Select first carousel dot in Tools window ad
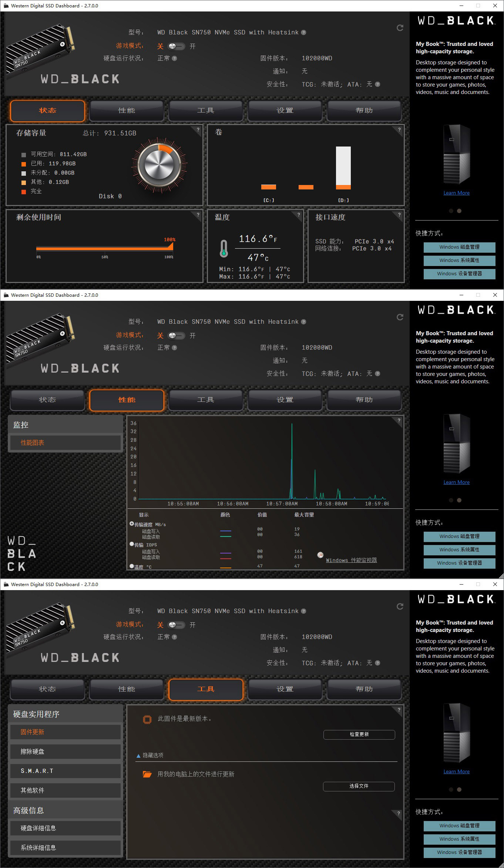 click(451, 790)
